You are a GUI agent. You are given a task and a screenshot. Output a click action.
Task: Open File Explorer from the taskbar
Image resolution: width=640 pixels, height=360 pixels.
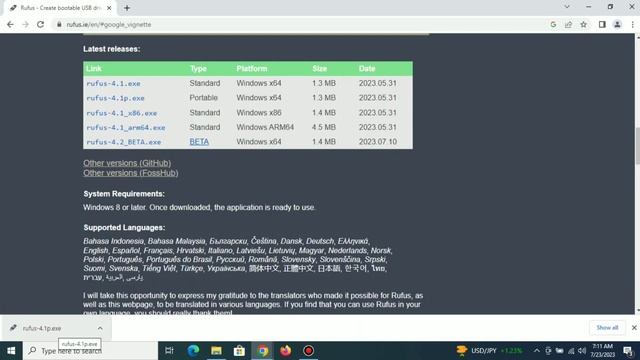pos(216,351)
